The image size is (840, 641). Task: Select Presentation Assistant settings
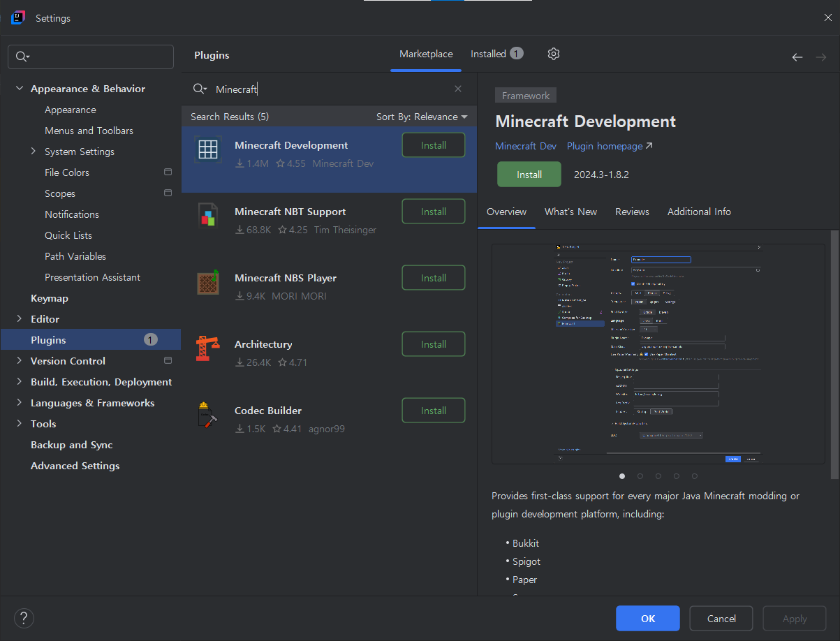[x=92, y=277]
